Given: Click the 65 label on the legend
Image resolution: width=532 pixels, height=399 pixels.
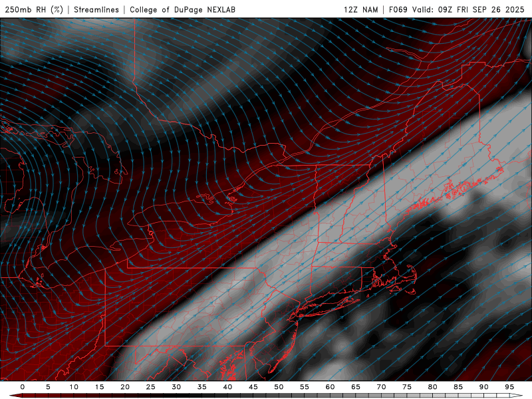Looking at the screenshot, I should [356, 387].
